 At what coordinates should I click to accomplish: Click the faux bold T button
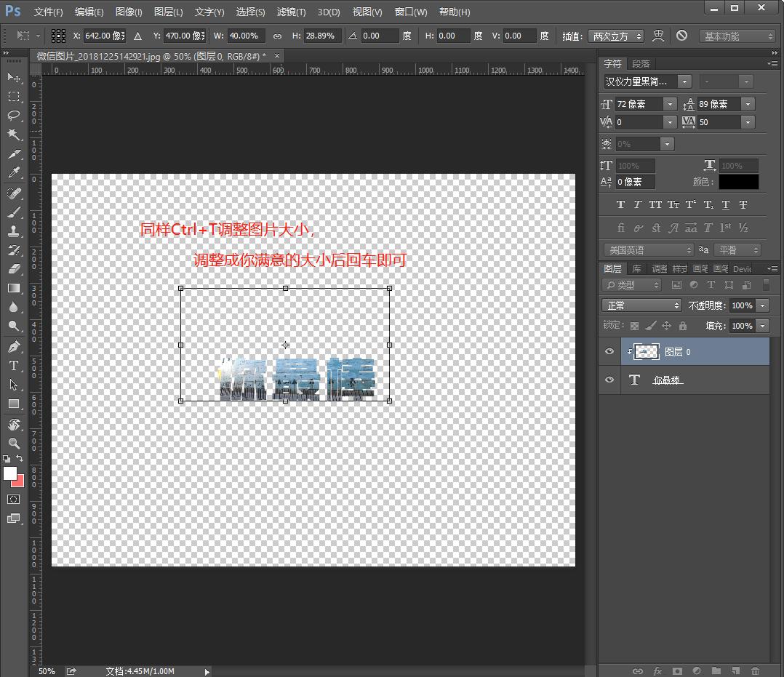pyautogui.click(x=620, y=205)
